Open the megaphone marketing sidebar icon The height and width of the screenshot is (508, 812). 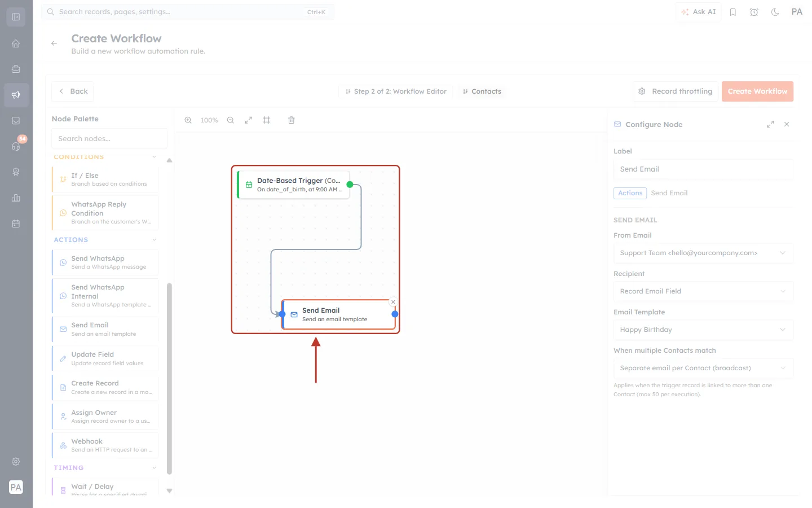point(16,95)
